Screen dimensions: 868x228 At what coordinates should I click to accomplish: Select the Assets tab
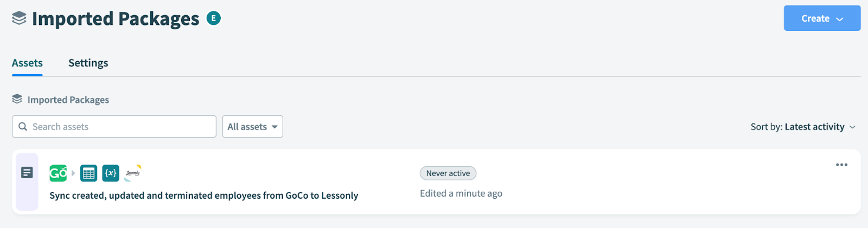(x=27, y=63)
